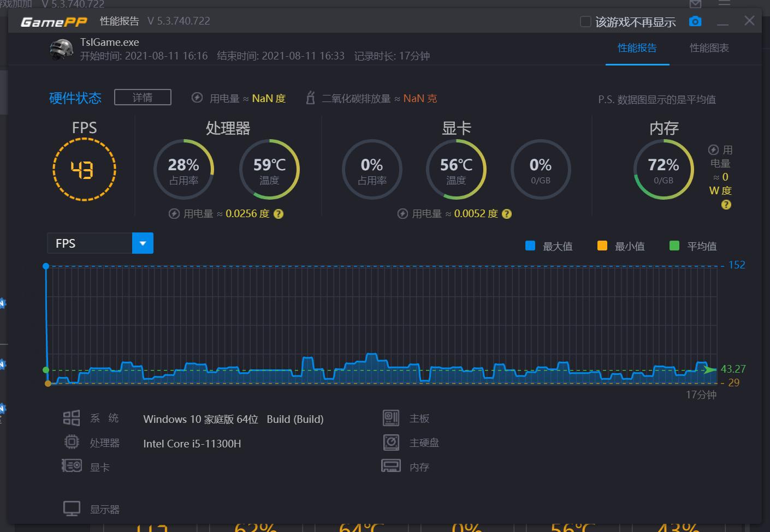Click the graphics card icon

pos(72,466)
